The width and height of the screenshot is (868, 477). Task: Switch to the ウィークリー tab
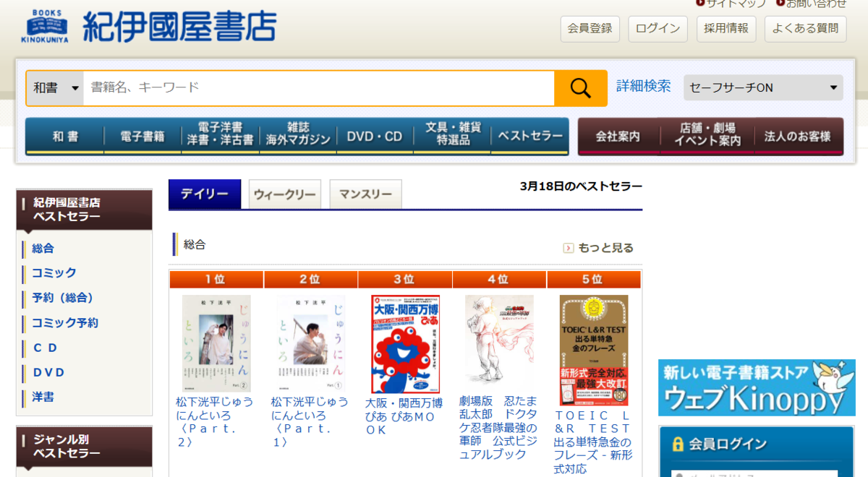pyautogui.click(x=285, y=194)
